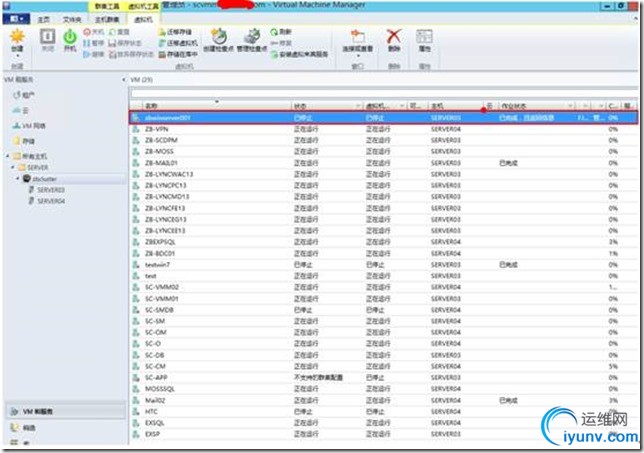Select VM Networks in the navigation pane
The image size is (644, 453).
28,126
